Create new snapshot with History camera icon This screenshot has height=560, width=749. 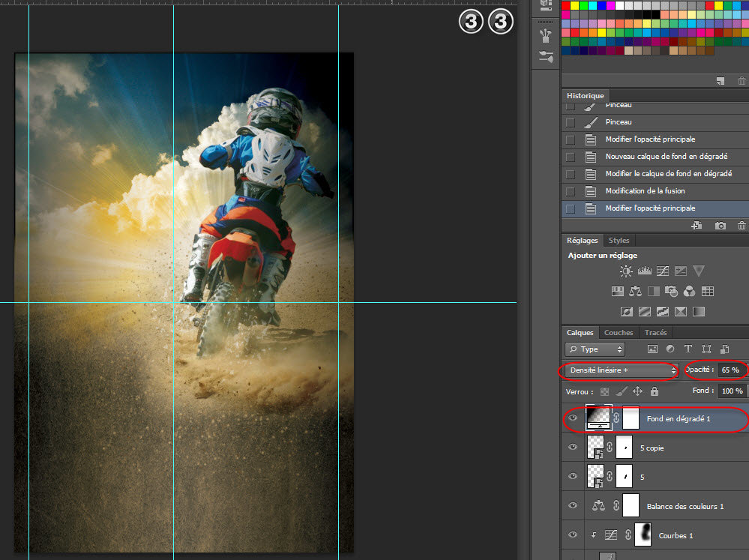pyautogui.click(x=720, y=226)
